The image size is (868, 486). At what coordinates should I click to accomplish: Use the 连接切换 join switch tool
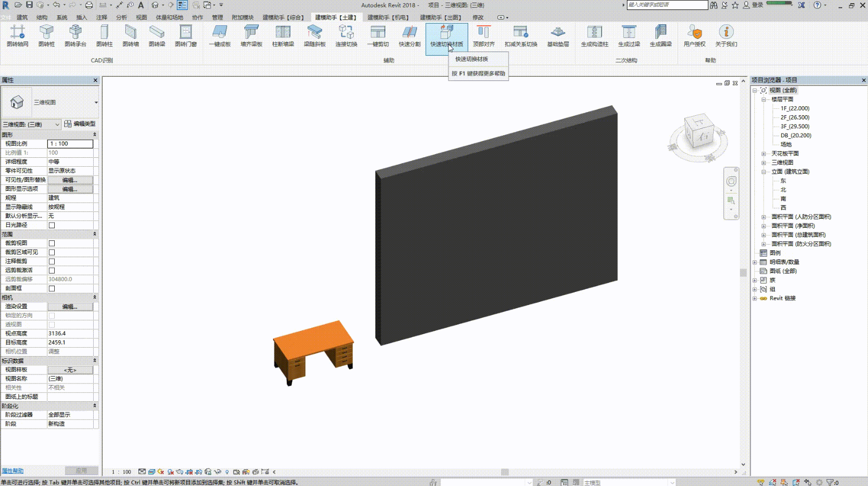[346, 36]
